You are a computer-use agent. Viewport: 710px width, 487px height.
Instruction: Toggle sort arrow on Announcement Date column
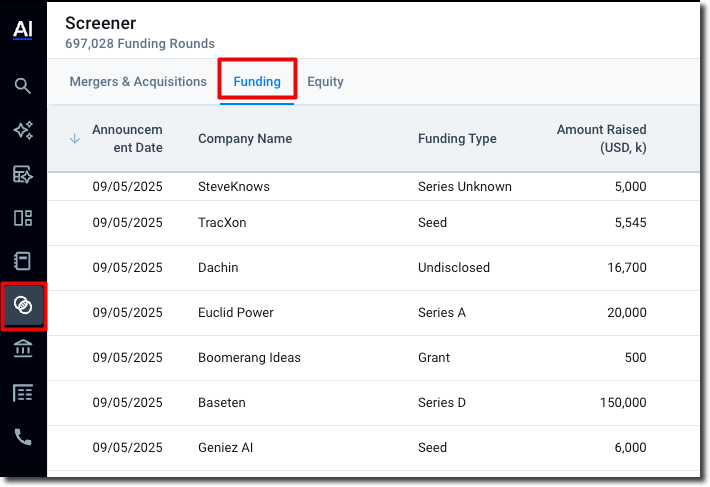click(x=75, y=139)
